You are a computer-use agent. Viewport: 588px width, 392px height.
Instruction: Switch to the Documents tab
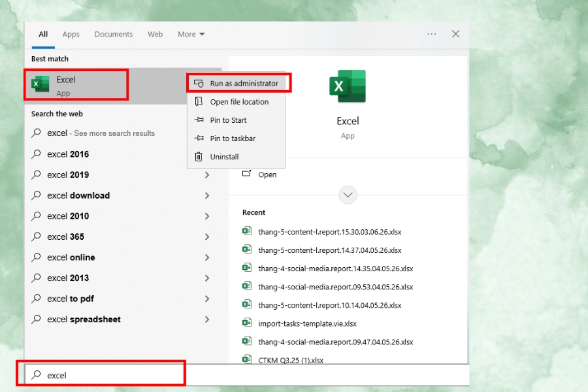(x=114, y=34)
